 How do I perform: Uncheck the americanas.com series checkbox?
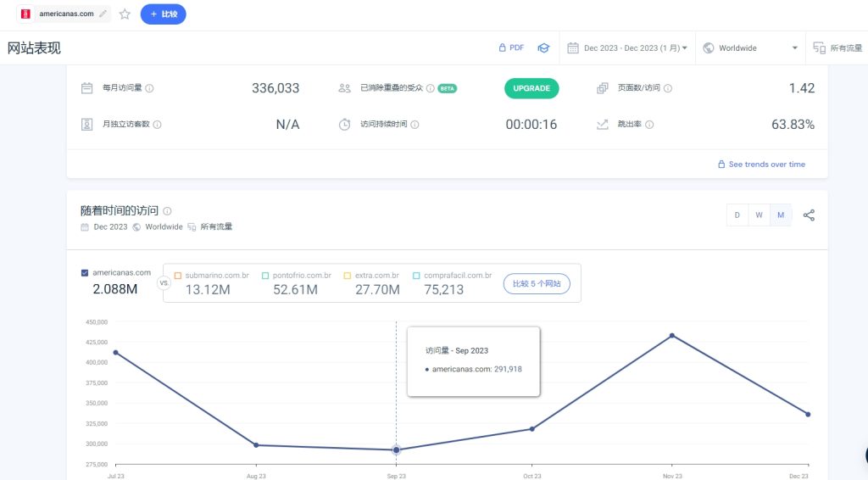[x=85, y=273]
